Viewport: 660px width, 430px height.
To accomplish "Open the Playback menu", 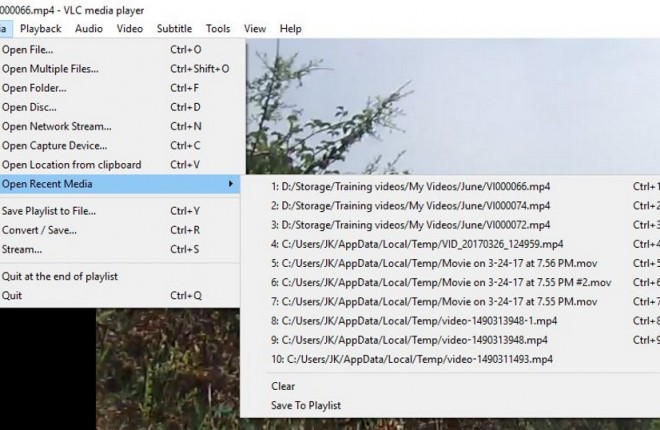I will pos(40,29).
